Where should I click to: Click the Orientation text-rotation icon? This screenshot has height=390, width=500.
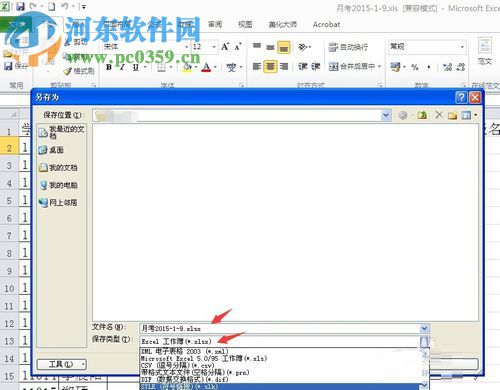coord(303,47)
